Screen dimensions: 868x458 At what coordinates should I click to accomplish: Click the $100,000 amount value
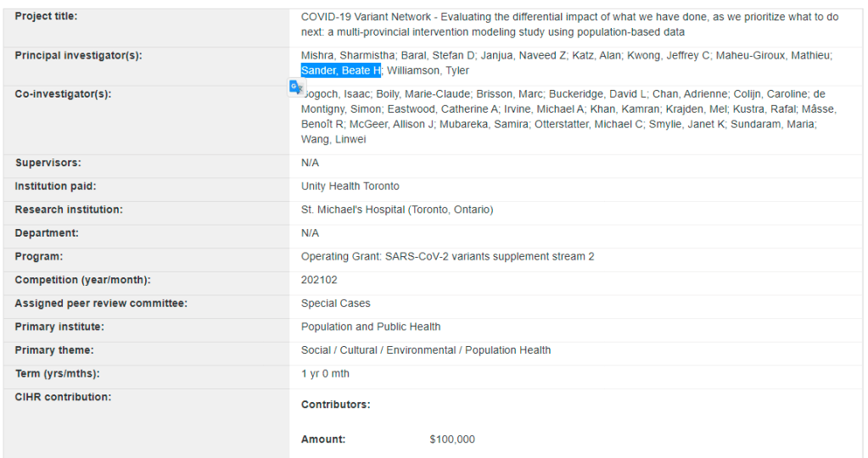pyautogui.click(x=452, y=439)
